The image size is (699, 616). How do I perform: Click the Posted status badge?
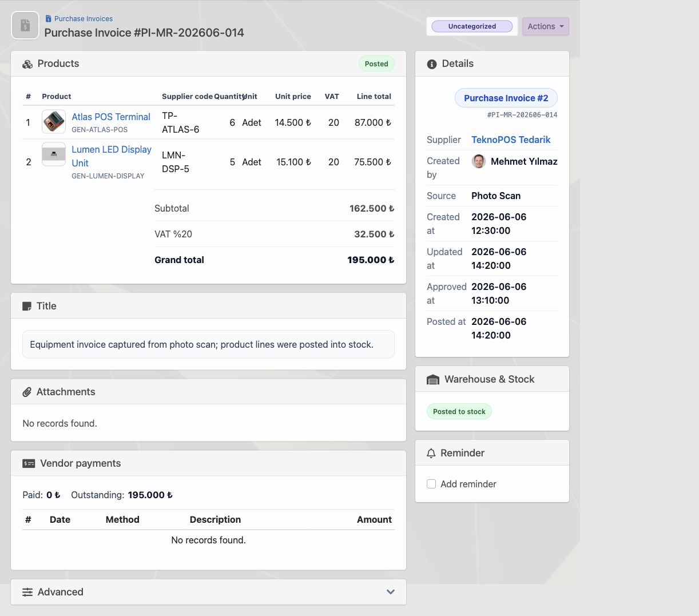tap(376, 64)
